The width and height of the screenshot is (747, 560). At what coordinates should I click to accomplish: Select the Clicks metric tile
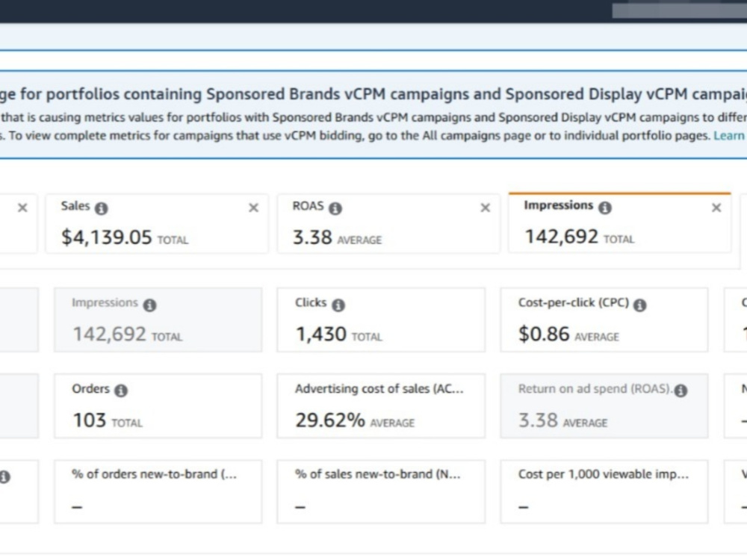(x=381, y=320)
